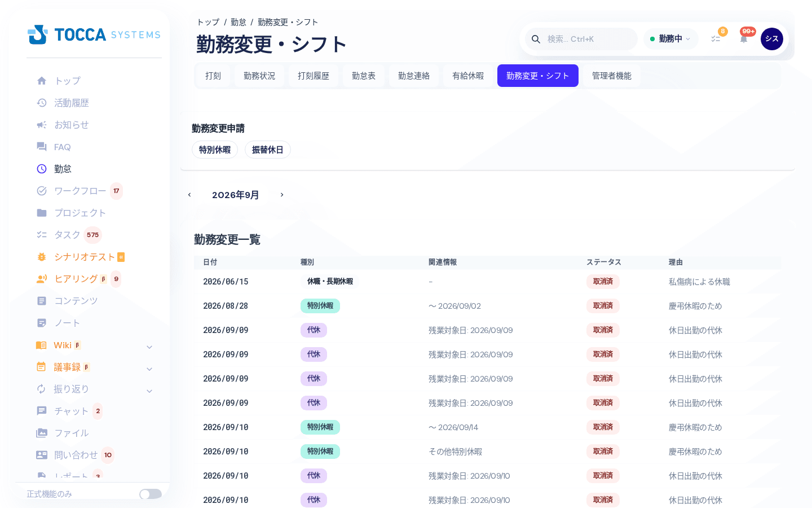This screenshot has height=508, width=812.
Task: Open ノート edit-note icon
Action: 42,323
